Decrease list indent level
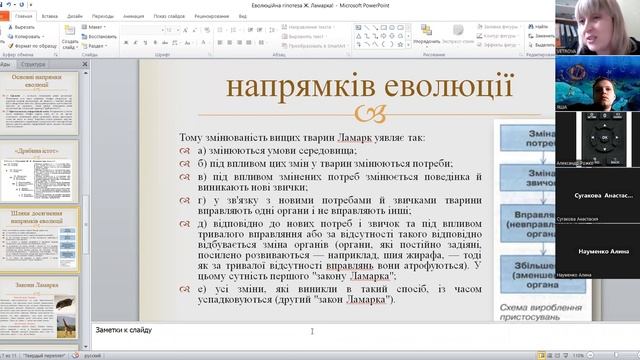The height and width of the screenshot is (360, 640). [250, 30]
